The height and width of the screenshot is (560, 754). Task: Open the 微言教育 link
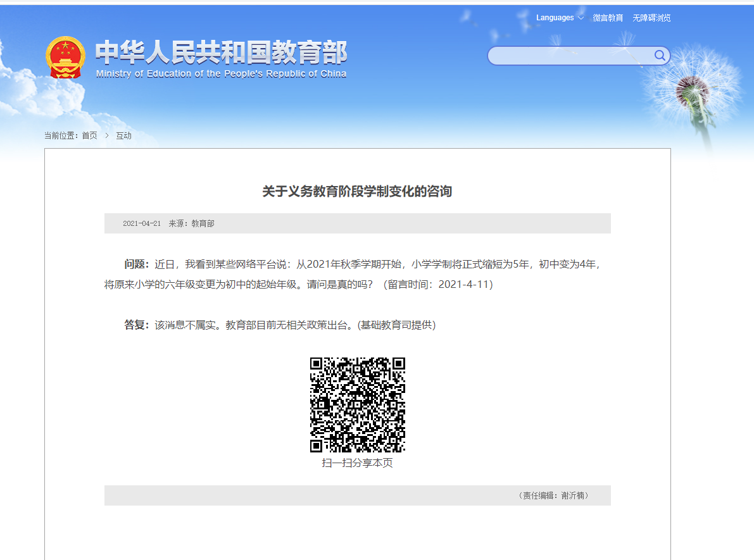coord(608,18)
